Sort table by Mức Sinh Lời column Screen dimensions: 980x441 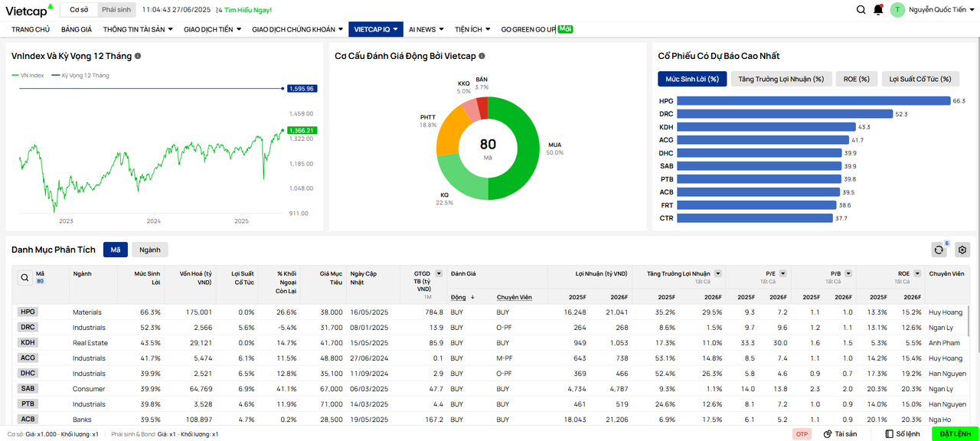[x=147, y=277]
